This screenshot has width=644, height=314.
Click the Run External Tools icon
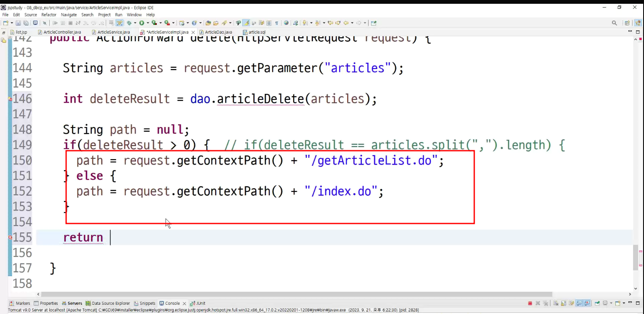[167, 23]
